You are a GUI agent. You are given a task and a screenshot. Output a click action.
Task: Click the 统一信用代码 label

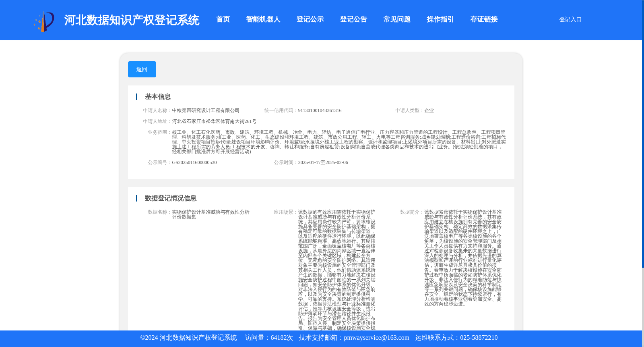coord(281,110)
